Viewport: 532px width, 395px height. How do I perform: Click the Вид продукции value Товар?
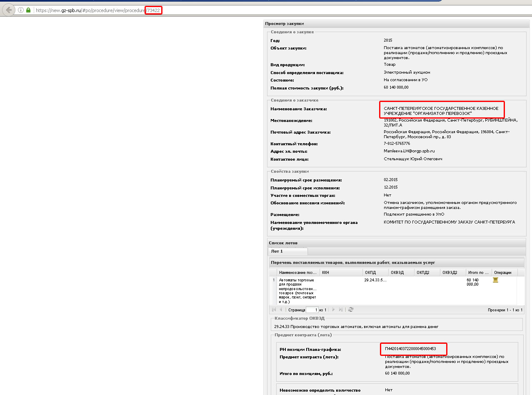pyautogui.click(x=390, y=65)
